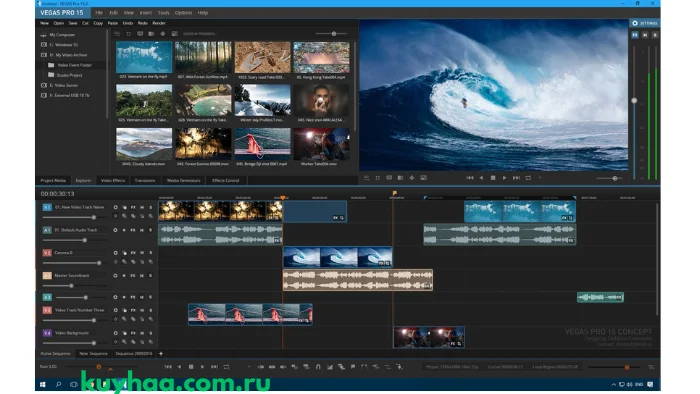This screenshot has width=700, height=394.
Task: Switch to the Media Generators tab
Action: (184, 180)
